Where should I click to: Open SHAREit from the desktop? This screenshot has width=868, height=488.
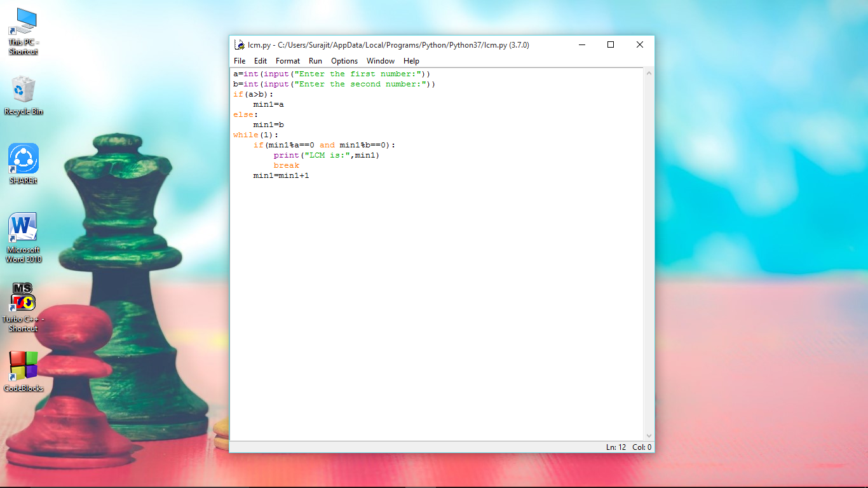[23, 159]
